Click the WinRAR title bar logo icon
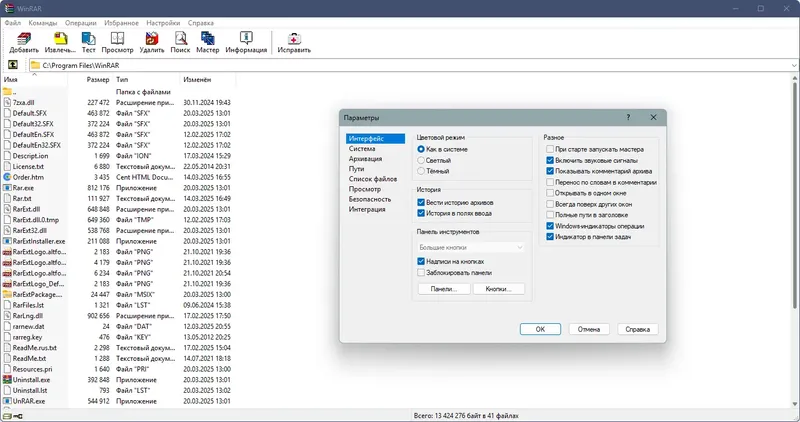Viewport: 800px width, 422px height. pos(9,8)
